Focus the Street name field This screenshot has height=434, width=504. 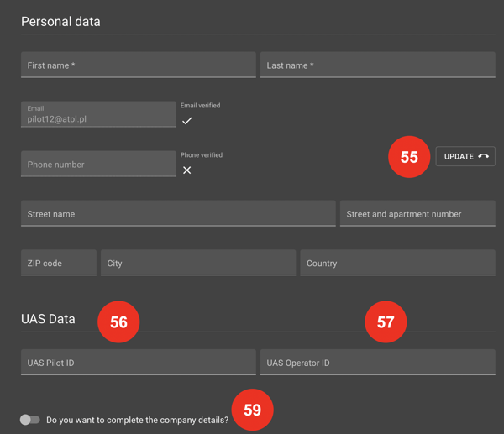178,214
